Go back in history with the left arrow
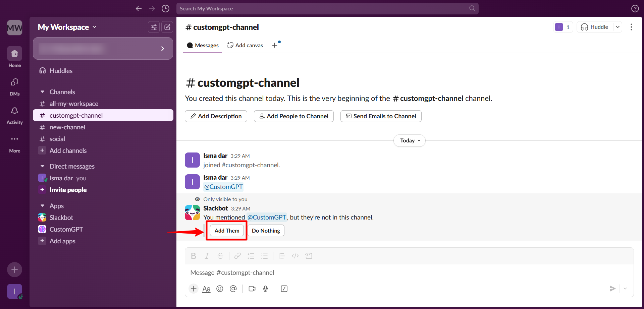Image resolution: width=644 pixels, height=309 pixels. tap(139, 8)
